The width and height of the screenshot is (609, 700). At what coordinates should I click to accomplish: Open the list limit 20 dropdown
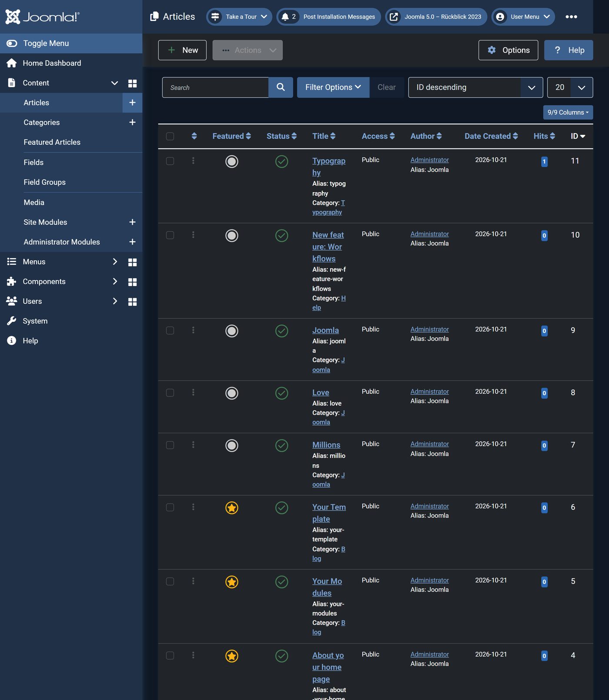pos(570,87)
